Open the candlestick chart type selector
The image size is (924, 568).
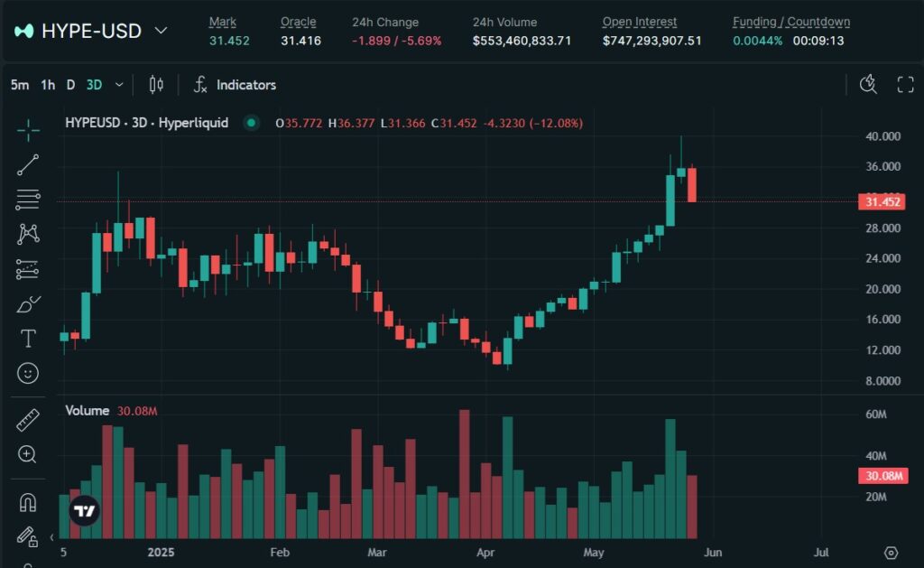(x=156, y=85)
